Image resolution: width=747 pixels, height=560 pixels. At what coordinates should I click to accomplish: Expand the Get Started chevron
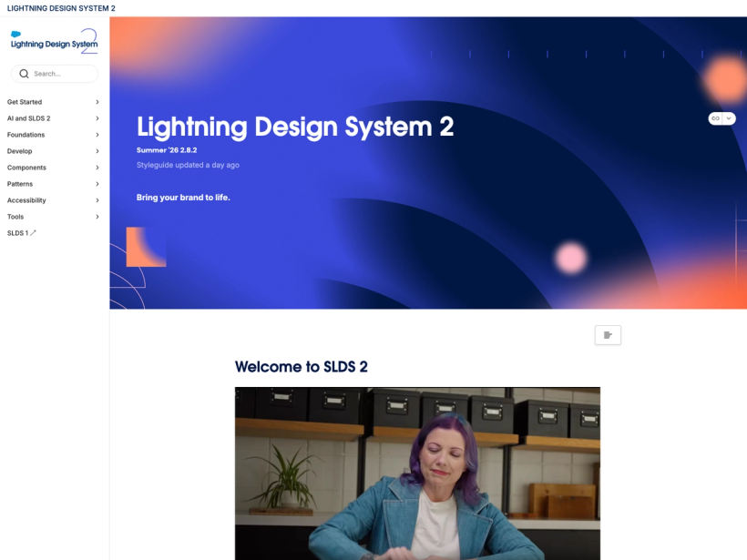point(97,102)
